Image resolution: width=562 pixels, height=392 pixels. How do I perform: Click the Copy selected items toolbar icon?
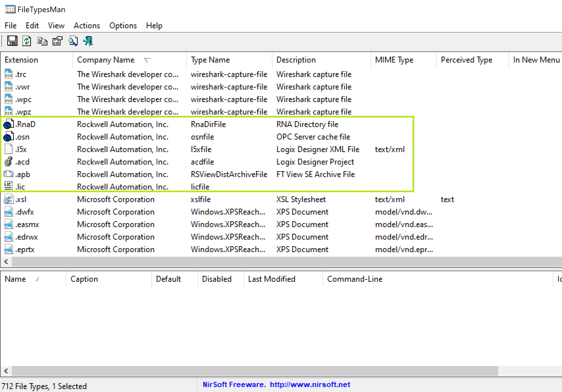(x=42, y=41)
